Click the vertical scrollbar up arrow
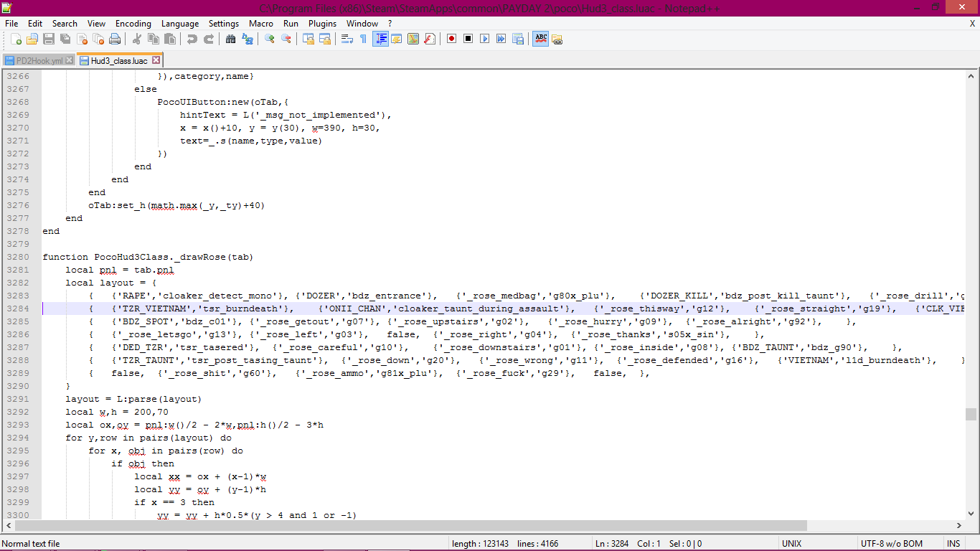Viewport: 980px width, 551px height. (x=971, y=76)
